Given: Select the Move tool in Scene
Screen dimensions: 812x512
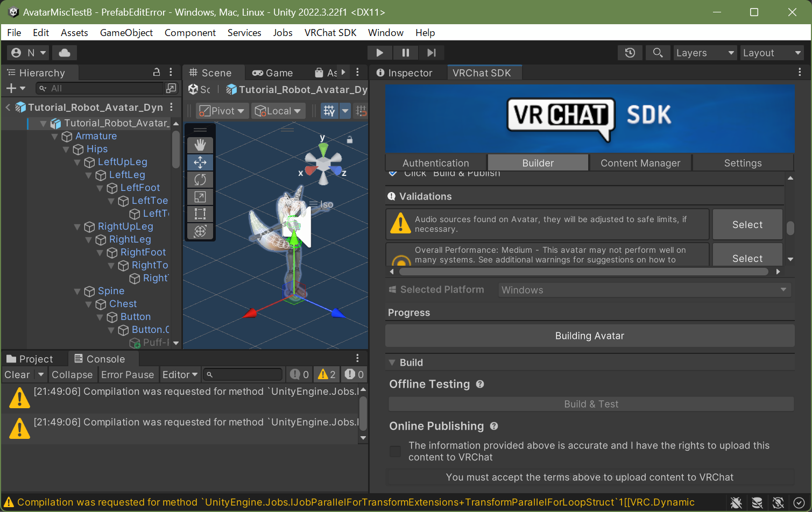Looking at the screenshot, I should (200, 162).
